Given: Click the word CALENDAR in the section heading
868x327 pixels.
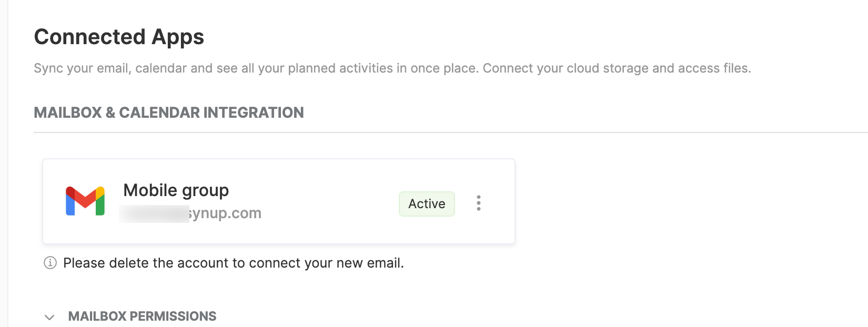Looking at the screenshot, I should 159,113.
